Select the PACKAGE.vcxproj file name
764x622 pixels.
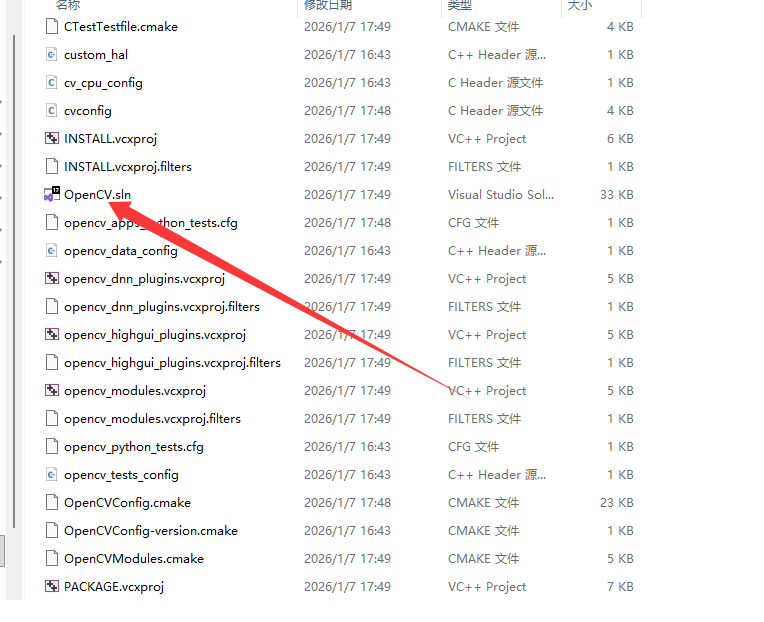click(x=114, y=587)
